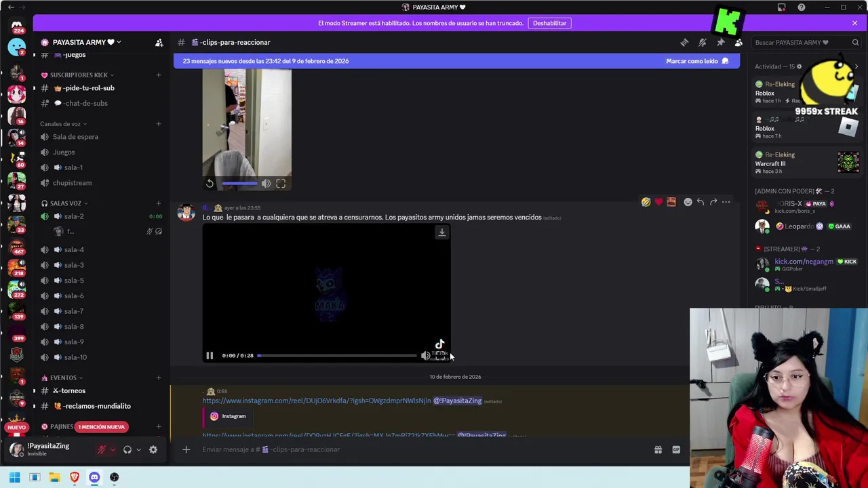Open Actividad settings gear
The height and width of the screenshot is (488, 868).
click(799, 66)
